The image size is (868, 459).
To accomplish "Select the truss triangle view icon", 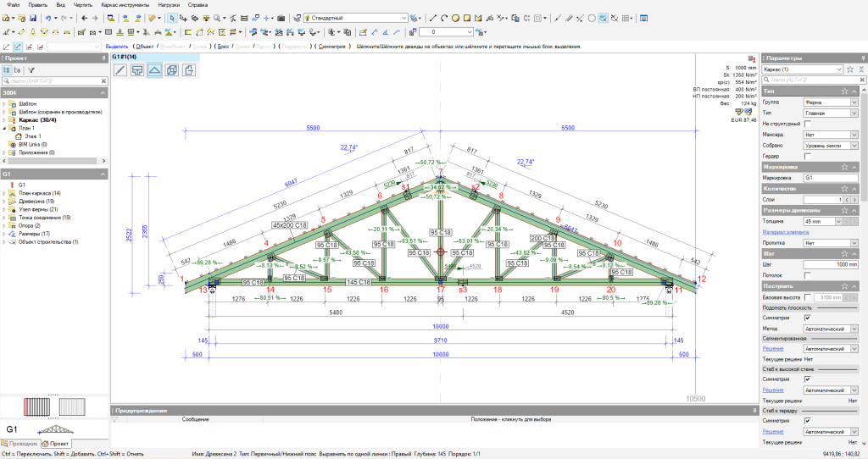I will pyautogui.click(x=154, y=69).
